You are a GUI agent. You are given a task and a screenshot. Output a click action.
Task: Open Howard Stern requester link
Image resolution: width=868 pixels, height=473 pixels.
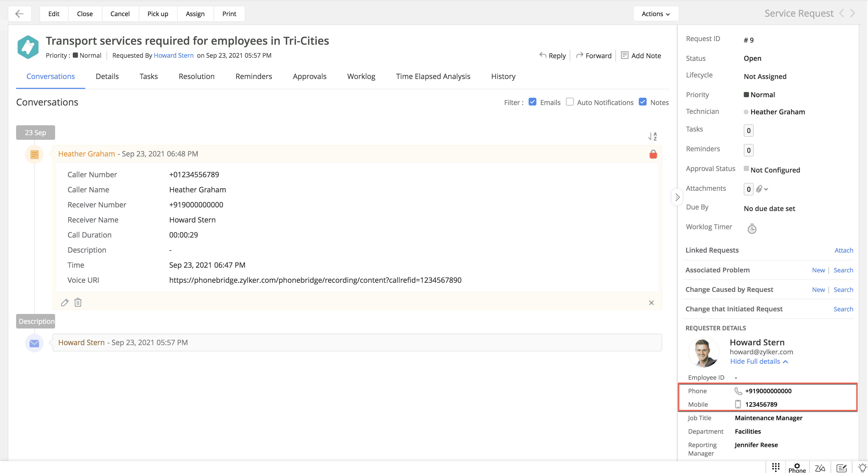pyautogui.click(x=174, y=56)
